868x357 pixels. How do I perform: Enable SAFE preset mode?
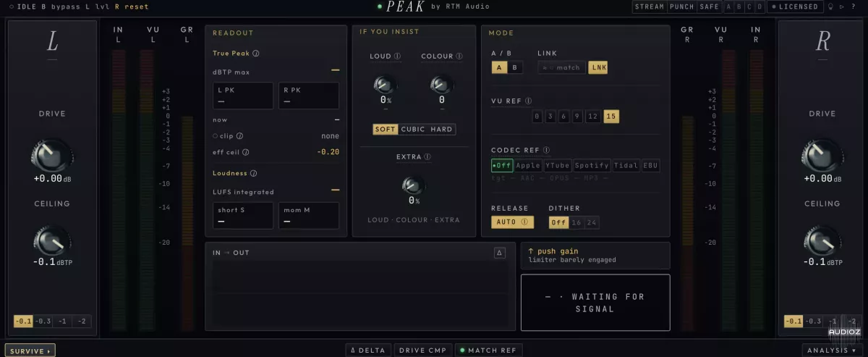[x=708, y=7]
